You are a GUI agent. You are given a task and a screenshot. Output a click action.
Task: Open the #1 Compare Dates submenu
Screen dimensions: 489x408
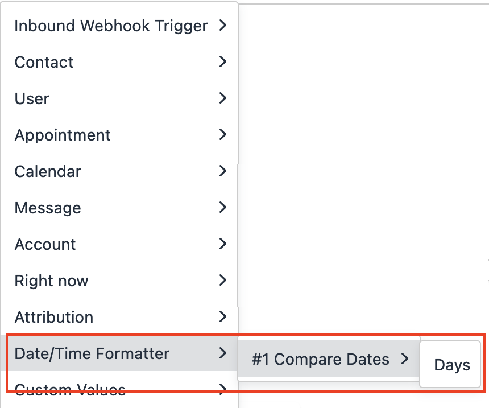(329, 359)
